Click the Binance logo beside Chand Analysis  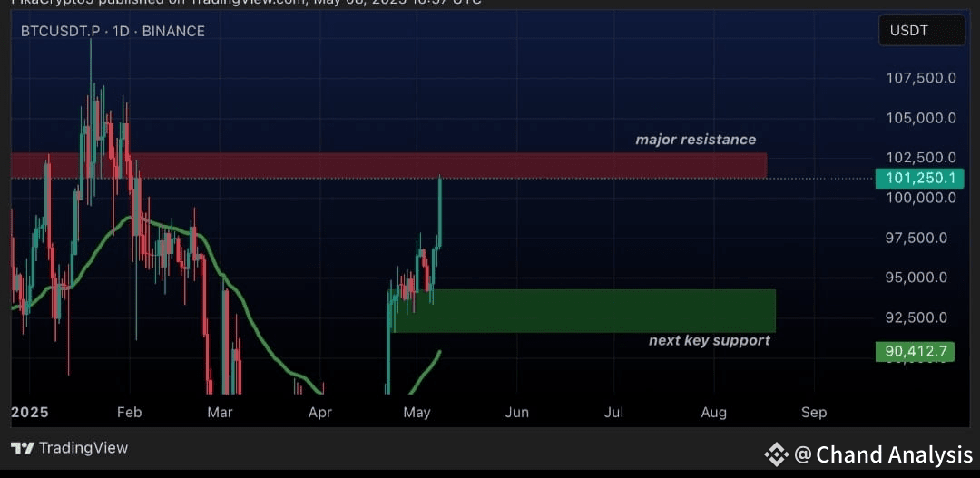[777, 455]
